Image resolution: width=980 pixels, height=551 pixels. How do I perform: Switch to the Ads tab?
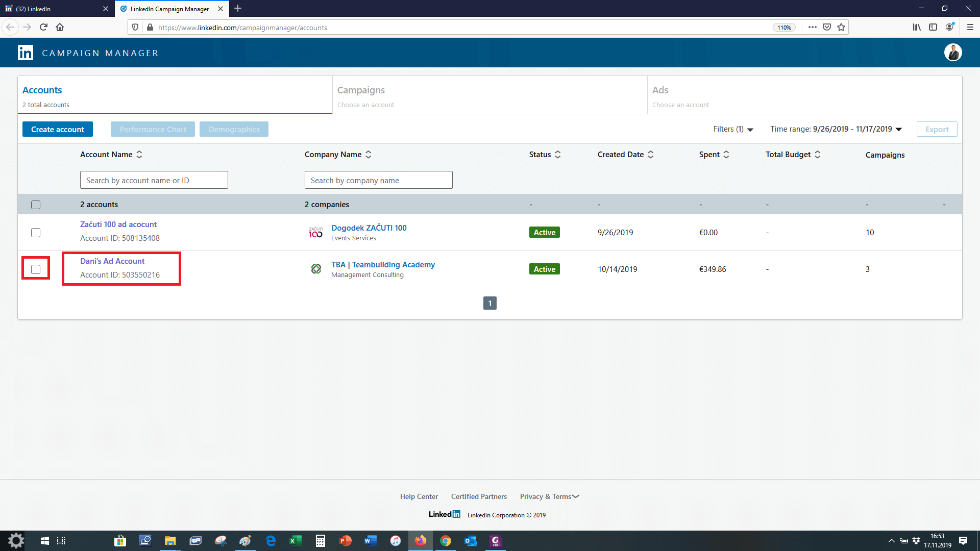(x=660, y=90)
